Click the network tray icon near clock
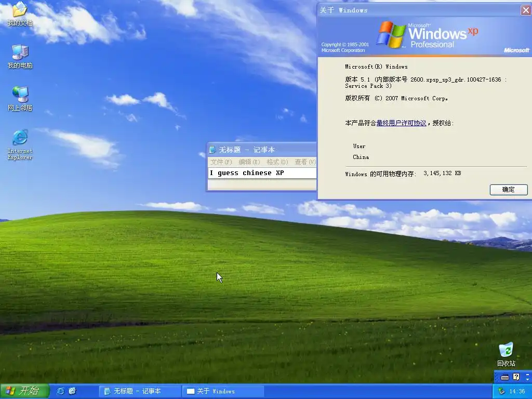532x399 pixels. tap(501, 391)
